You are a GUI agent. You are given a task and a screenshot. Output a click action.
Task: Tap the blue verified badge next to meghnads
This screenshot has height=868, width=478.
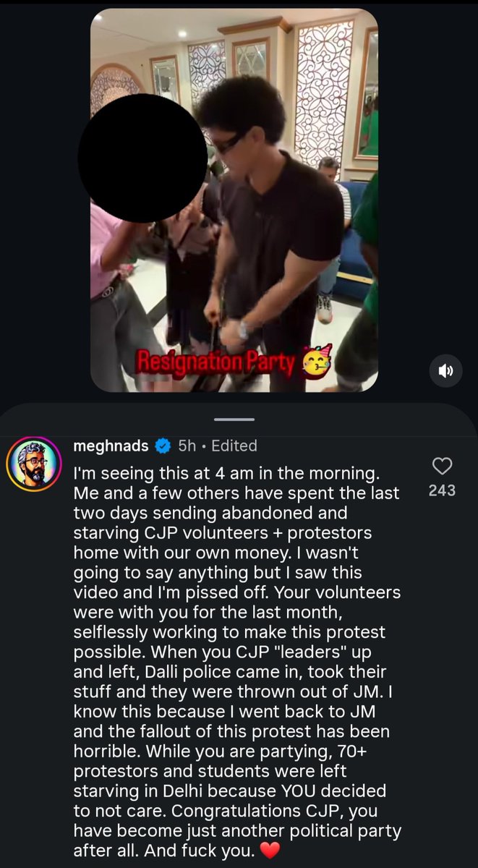[x=162, y=446]
